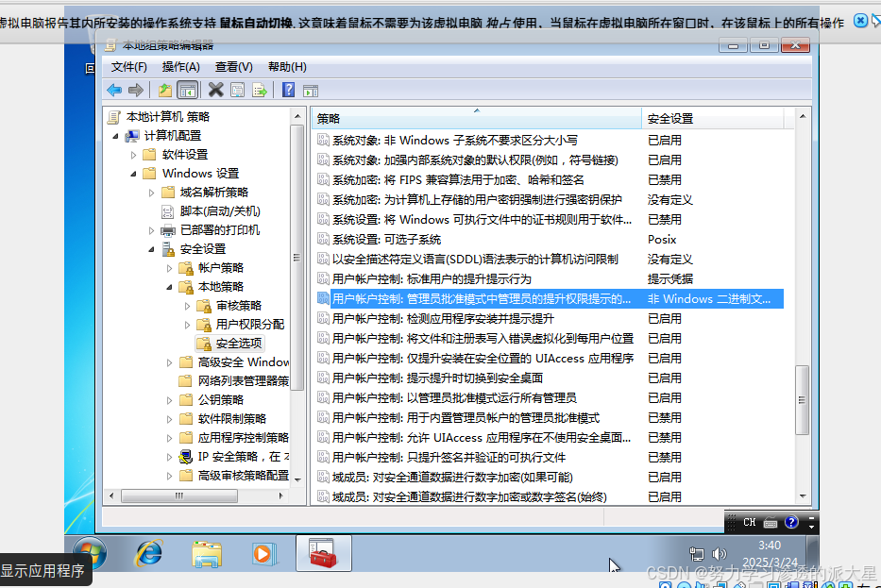
Task: Select 软件限制策略 tree item
Action: tap(232, 418)
